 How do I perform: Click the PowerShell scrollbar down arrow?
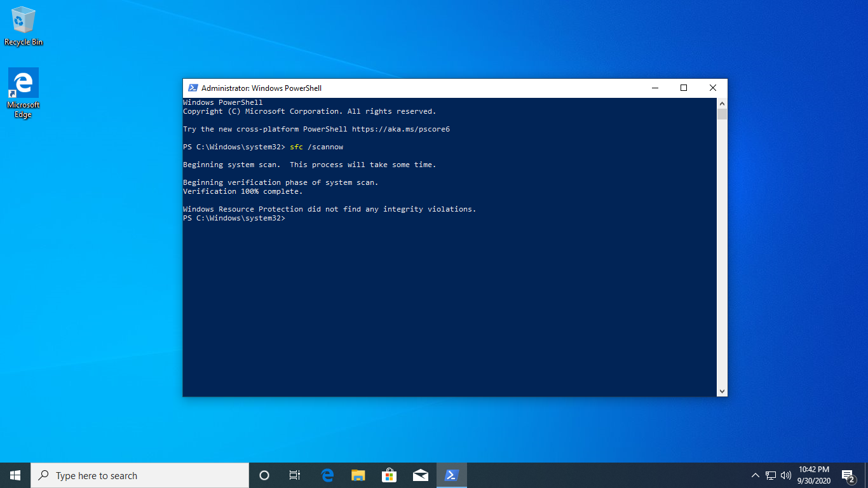tap(722, 391)
